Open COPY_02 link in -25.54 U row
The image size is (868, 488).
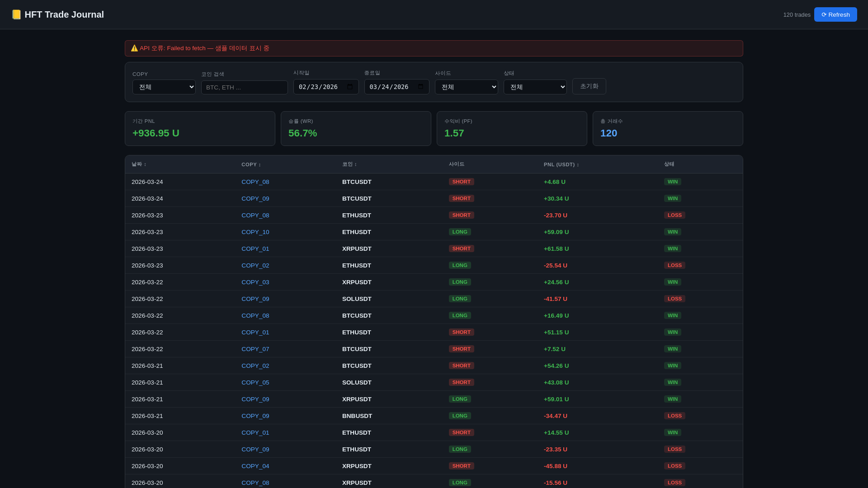pos(255,266)
